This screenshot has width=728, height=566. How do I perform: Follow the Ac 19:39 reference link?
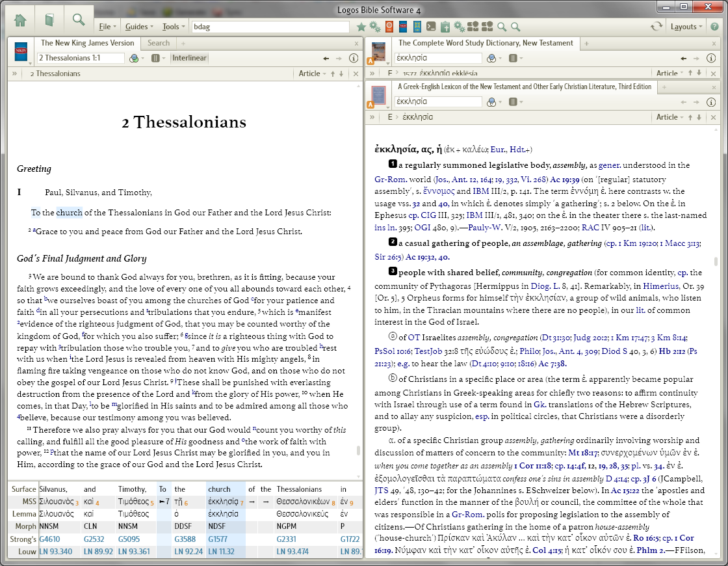point(565,180)
